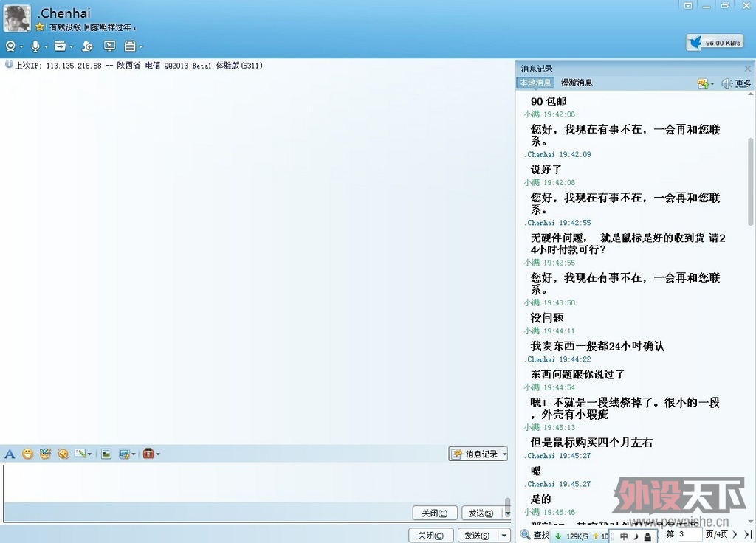Click the handwriting input icon
756x543 pixels.
pyautogui.click(x=80, y=454)
